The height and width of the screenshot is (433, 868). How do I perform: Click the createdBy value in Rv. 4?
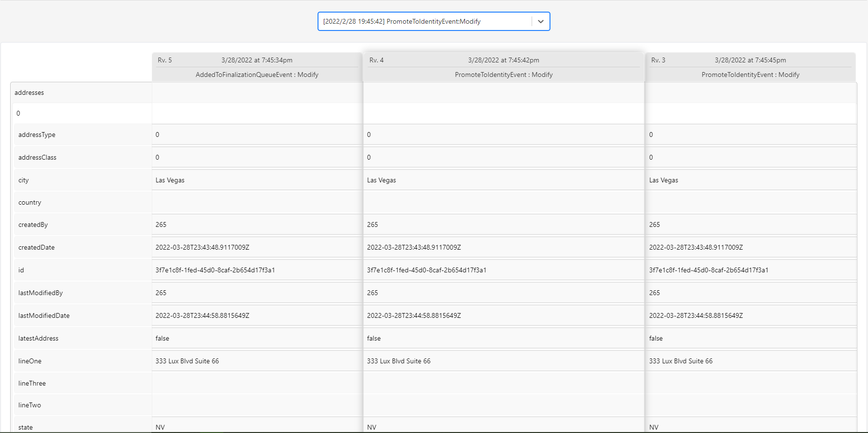coord(373,224)
